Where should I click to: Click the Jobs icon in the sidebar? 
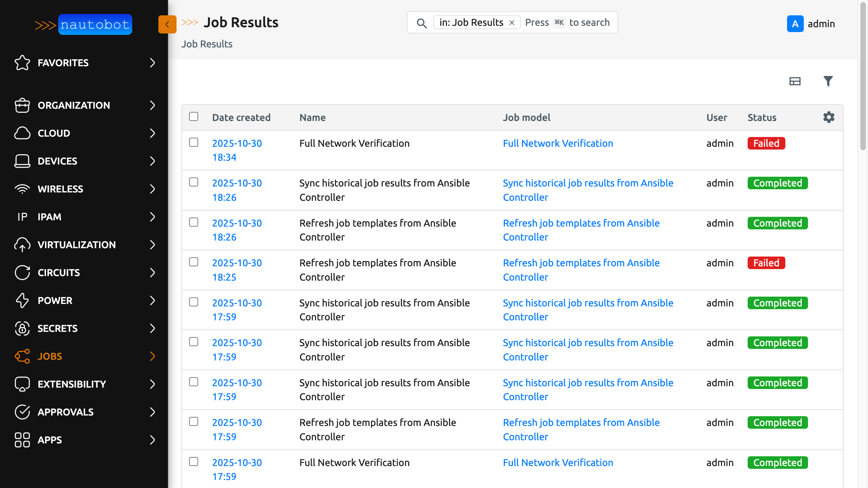[22, 356]
